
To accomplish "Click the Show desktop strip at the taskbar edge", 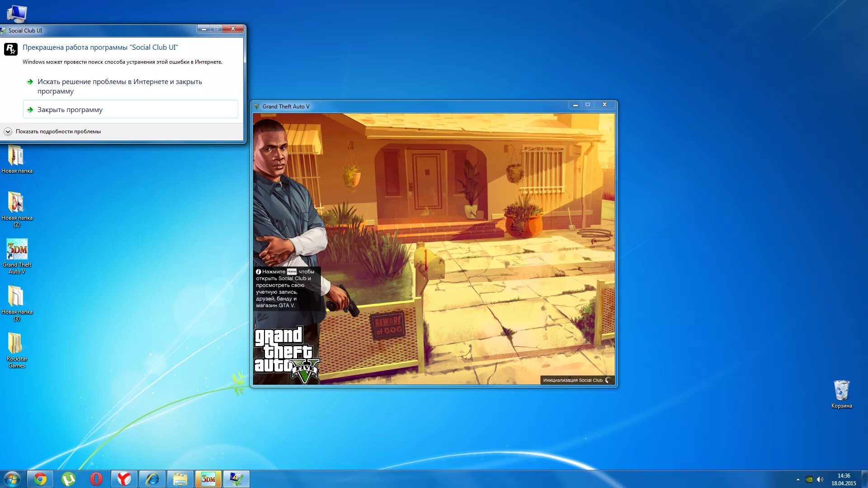I will (865, 479).
